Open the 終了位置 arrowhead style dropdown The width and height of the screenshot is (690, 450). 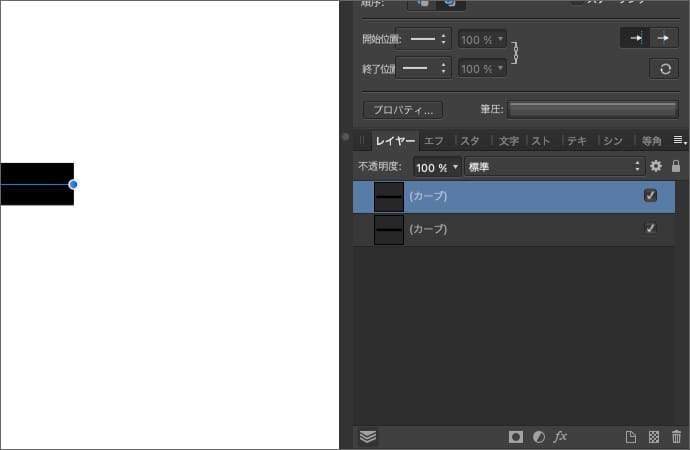pos(423,68)
